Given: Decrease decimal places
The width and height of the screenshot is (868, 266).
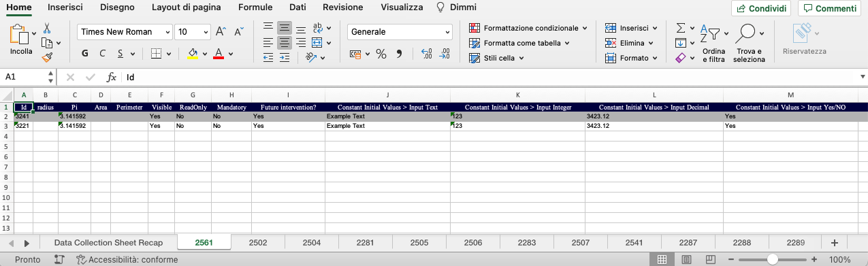Looking at the screenshot, I should (445, 54).
